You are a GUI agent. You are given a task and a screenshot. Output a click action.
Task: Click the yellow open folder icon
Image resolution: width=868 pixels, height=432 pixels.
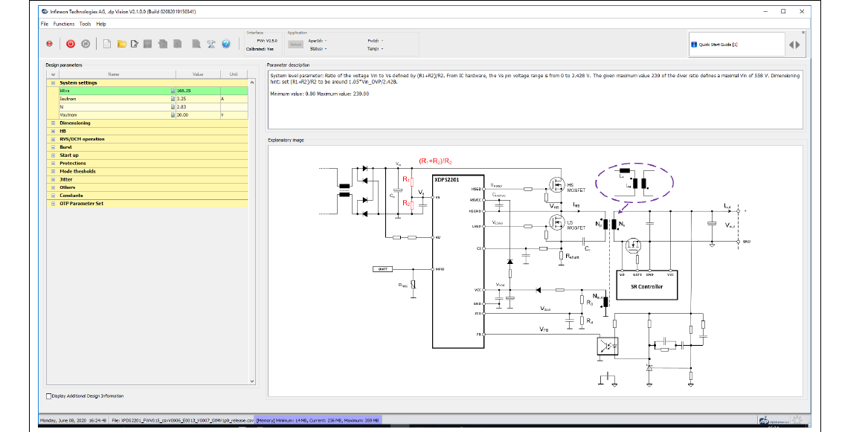tap(122, 45)
